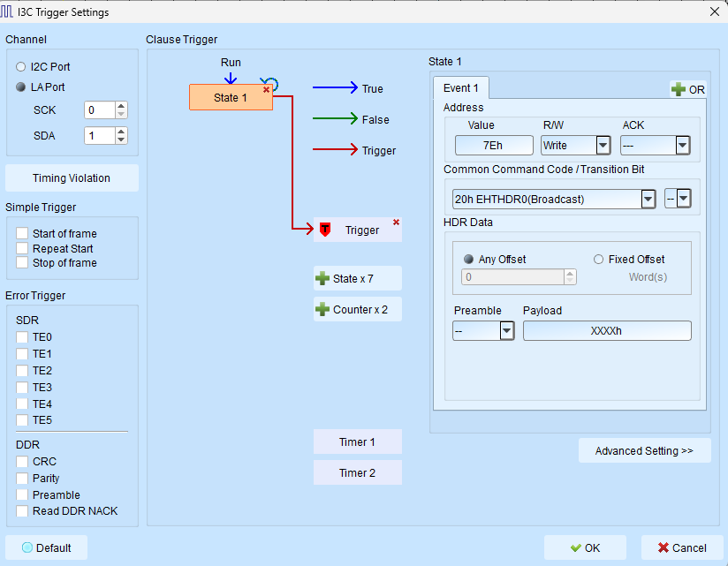Screen dimensions: 728x566
Task: Choose the Fixed Offset radio button
Action: [x=598, y=260]
